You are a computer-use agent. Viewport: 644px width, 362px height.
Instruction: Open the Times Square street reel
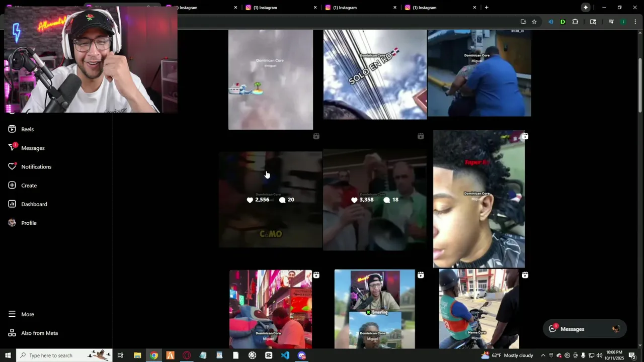pos(271,309)
